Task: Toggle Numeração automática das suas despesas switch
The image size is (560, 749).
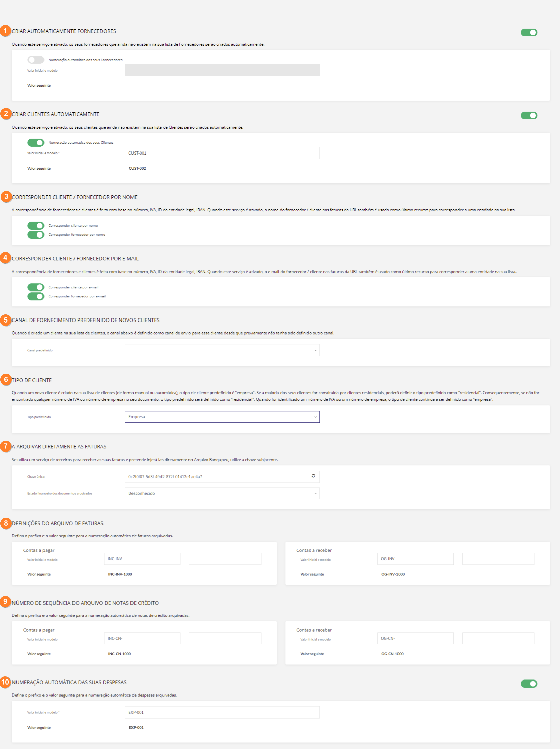Action: coord(529,684)
